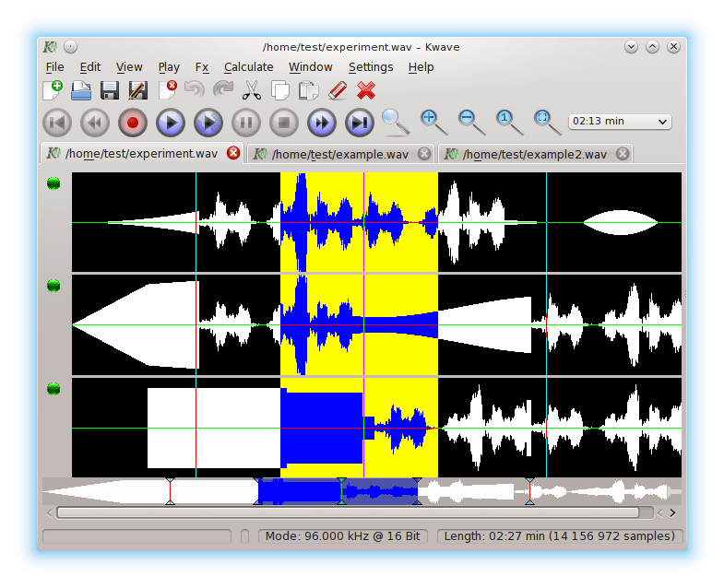The width and height of the screenshot is (724, 588).
Task: Toggle the second track's green LED
Action: coord(53,286)
